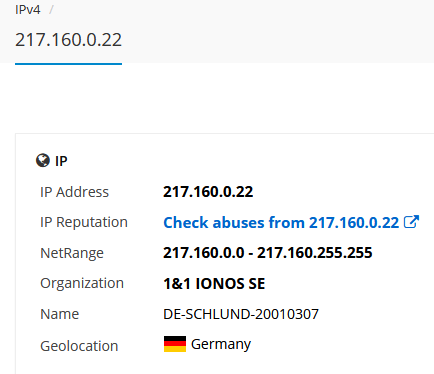This screenshot has height=374, width=434.
Task: Click the breadcrumb slash separator
Action: click(x=51, y=10)
